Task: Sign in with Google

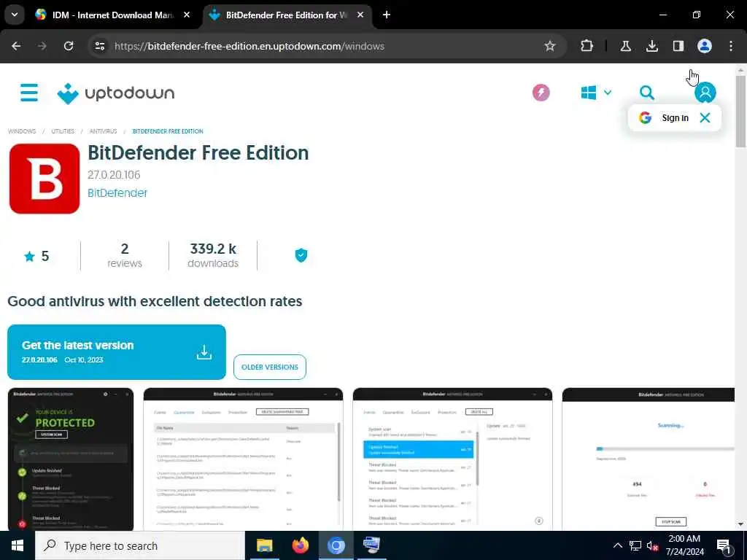Action: click(x=664, y=117)
